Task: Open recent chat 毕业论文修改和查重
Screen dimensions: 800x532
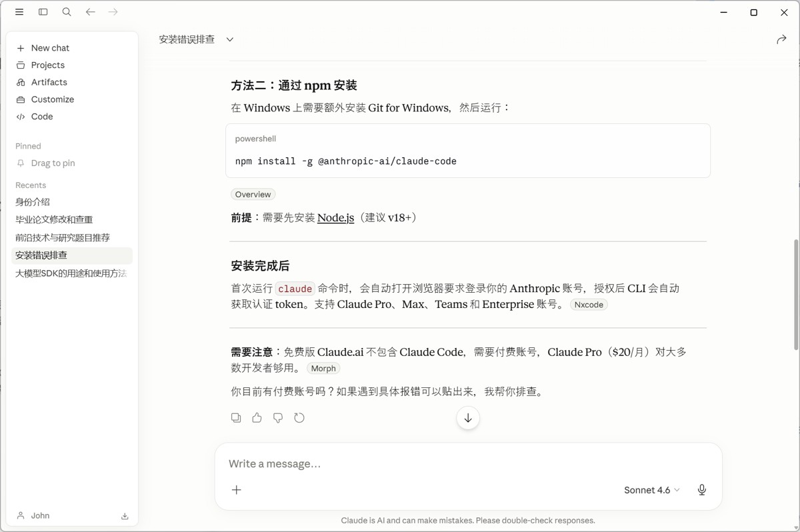Action: (72, 219)
